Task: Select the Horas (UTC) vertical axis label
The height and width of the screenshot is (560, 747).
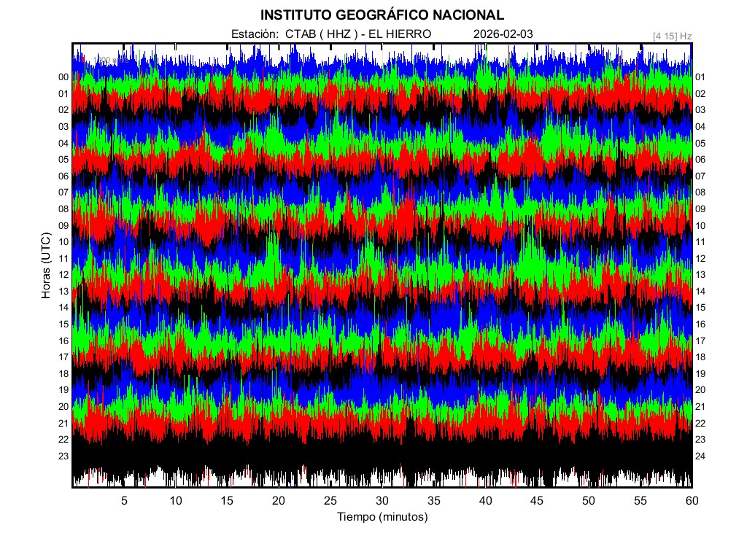Action: pos(46,267)
